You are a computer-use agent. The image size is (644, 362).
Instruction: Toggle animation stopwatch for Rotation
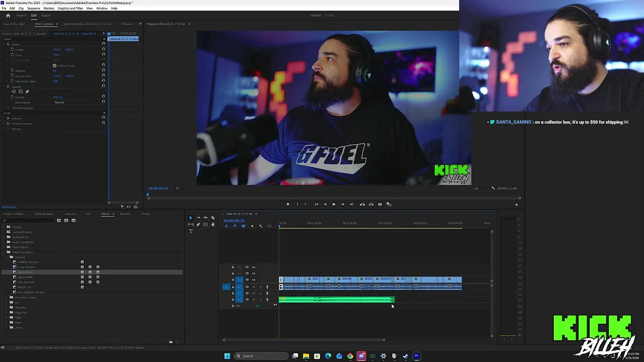tap(12, 71)
